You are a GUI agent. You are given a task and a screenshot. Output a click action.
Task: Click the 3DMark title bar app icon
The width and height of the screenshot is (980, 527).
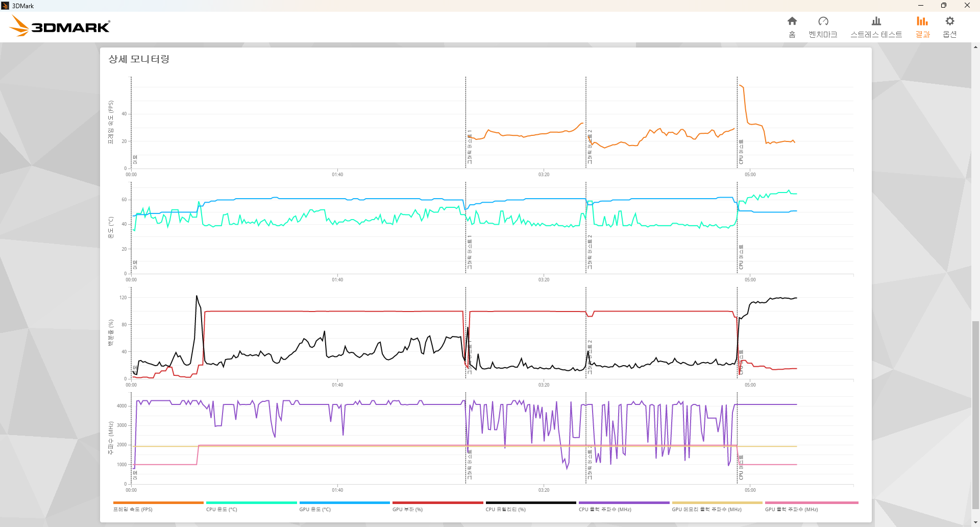coord(5,6)
